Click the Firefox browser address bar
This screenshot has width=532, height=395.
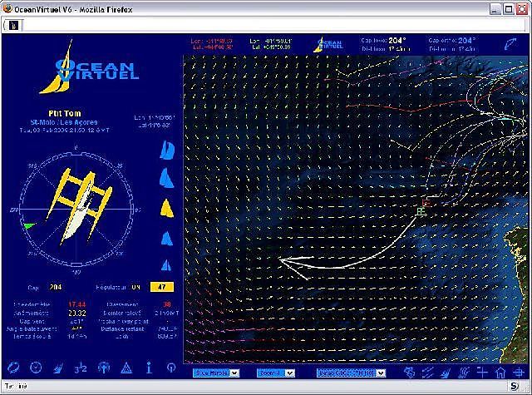point(273,26)
